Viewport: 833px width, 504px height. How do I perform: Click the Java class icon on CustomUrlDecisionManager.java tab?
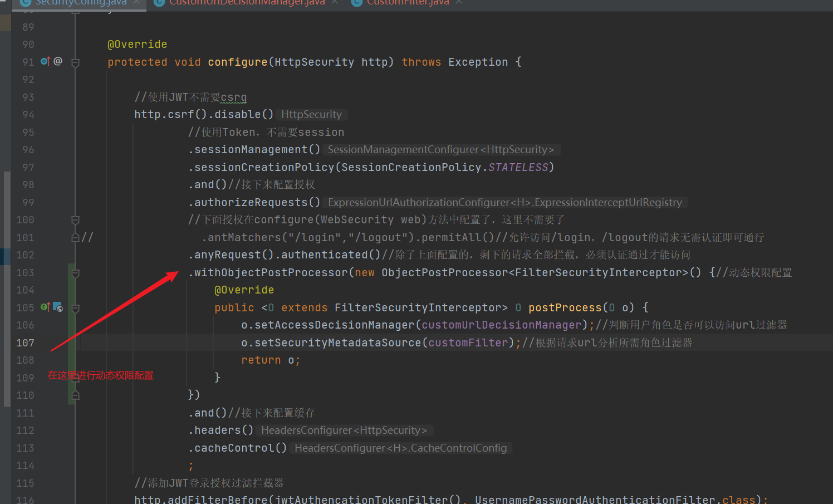(x=159, y=3)
